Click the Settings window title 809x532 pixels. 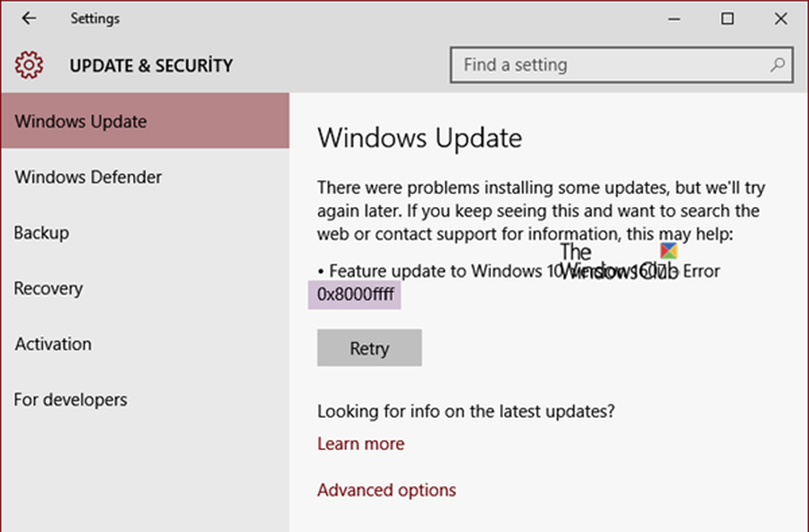(x=95, y=18)
